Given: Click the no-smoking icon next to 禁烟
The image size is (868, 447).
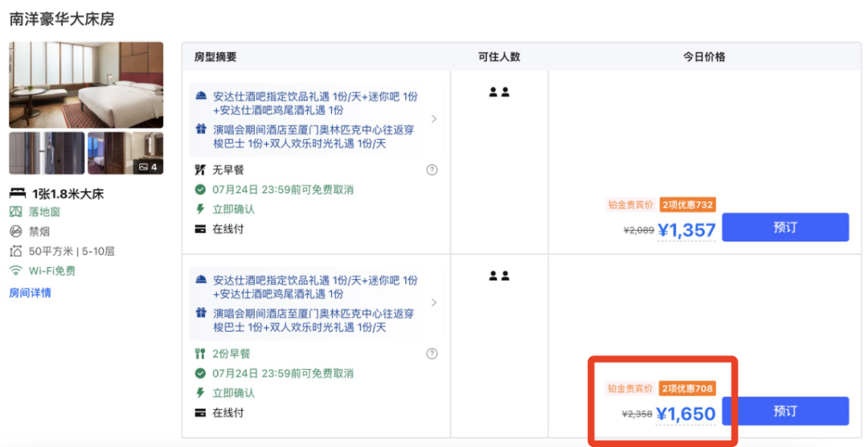Looking at the screenshot, I should coord(16,232).
